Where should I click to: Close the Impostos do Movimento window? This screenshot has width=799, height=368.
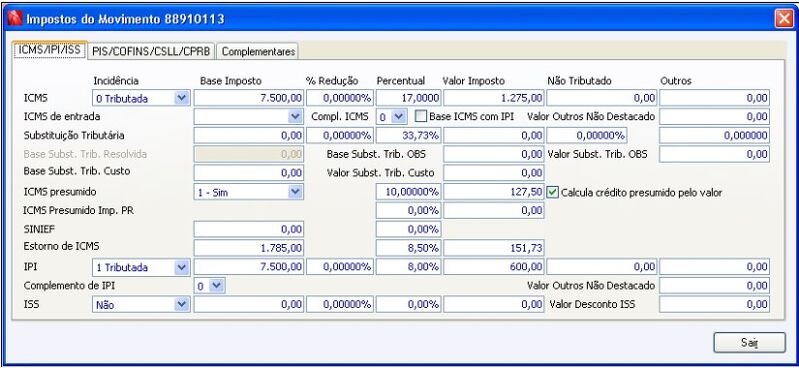pos(783,19)
